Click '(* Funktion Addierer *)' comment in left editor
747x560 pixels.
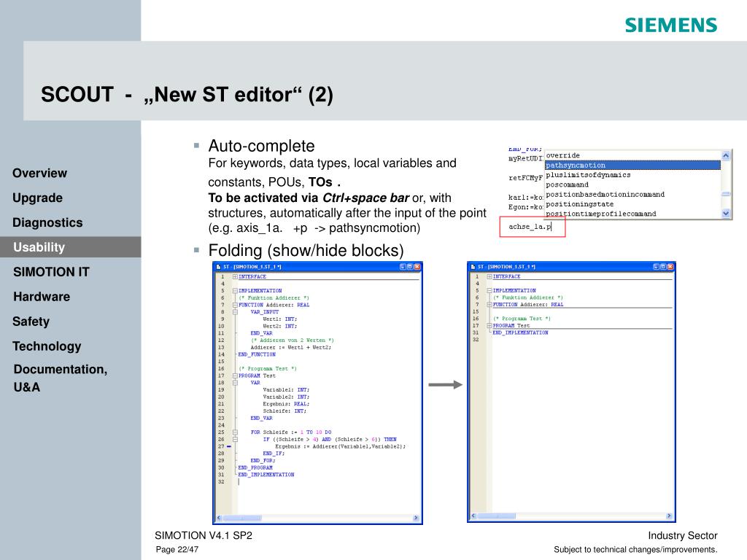click(274, 298)
